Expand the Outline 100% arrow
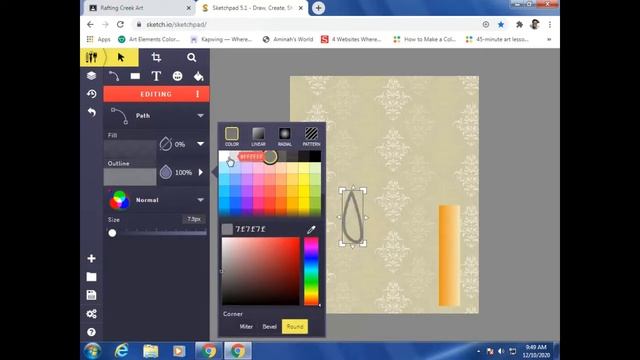The height and width of the screenshot is (360, 640). [201, 172]
